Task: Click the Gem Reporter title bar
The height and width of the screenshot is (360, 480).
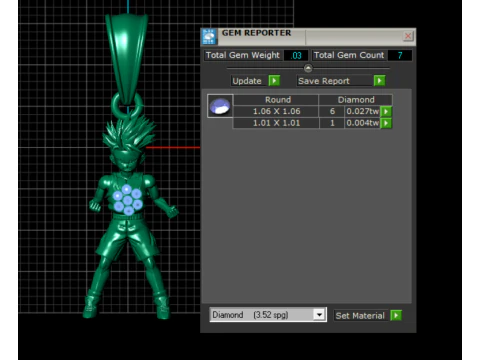Action: click(308, 37)
